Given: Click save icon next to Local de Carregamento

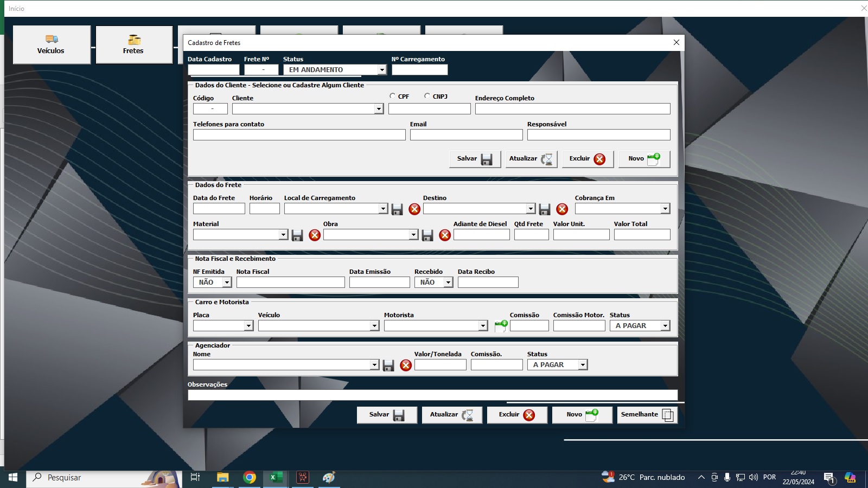Looking at the screenshot, I should (397, 209).
